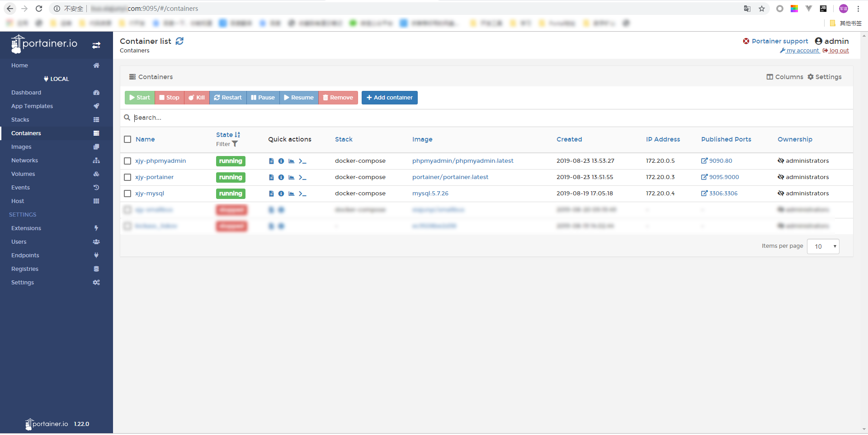Click the Restart button
868x435 pixels.
click(228, 98)
